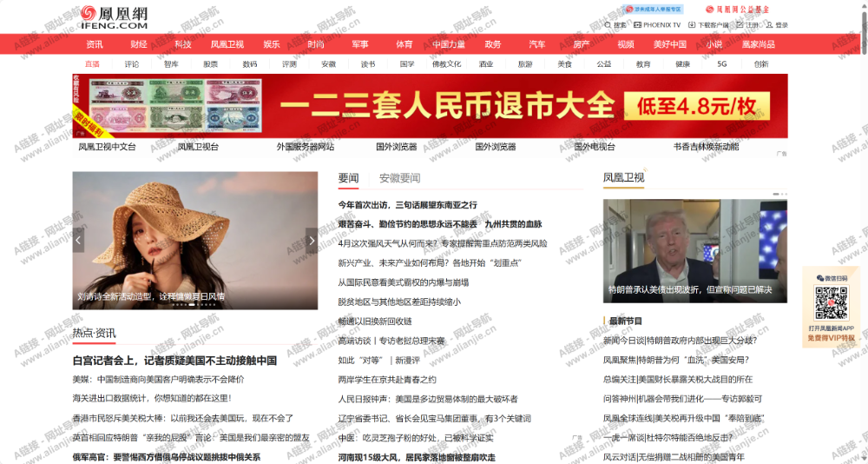Open headline 白宫记者会上，记者质疑美国不主动接触中国

[175, 361]
